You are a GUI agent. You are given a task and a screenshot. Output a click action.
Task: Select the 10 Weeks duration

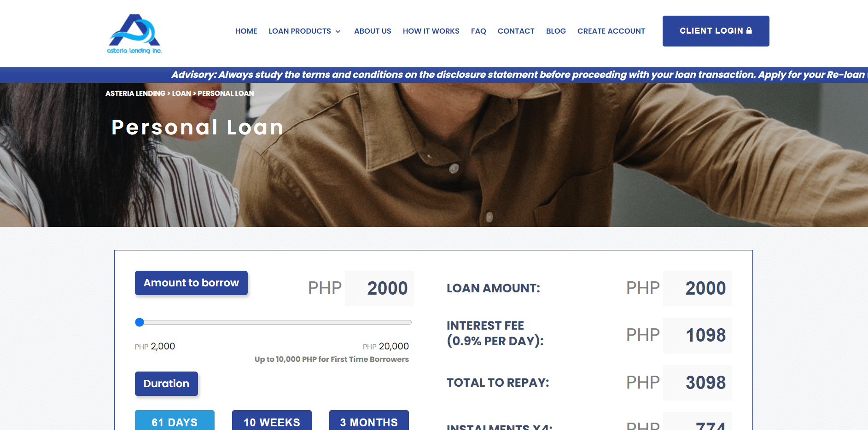272,420
